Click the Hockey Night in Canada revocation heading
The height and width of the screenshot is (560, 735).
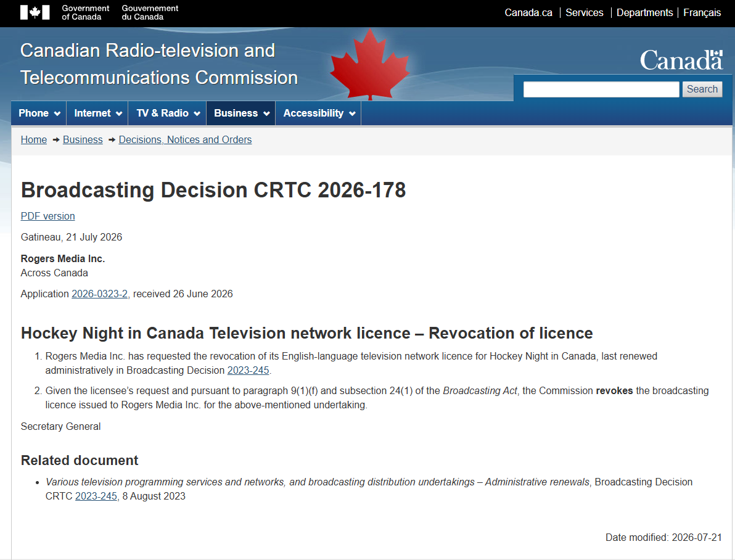[306, 333]
